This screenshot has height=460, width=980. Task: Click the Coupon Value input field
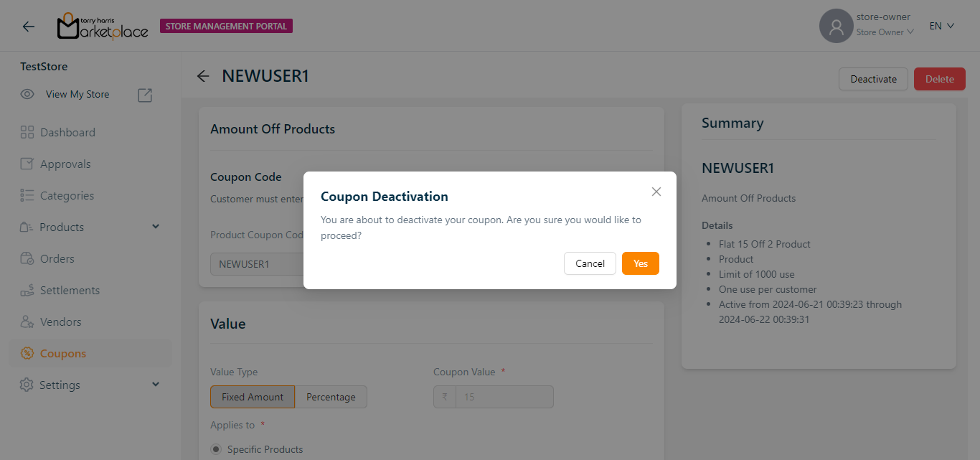505,397
